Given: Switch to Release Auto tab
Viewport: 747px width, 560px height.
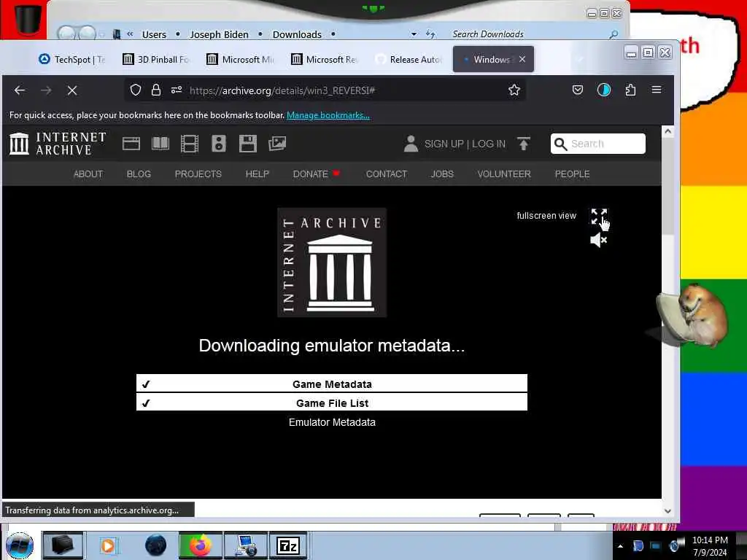Looking at the screenshot, I should coord(409,60).
